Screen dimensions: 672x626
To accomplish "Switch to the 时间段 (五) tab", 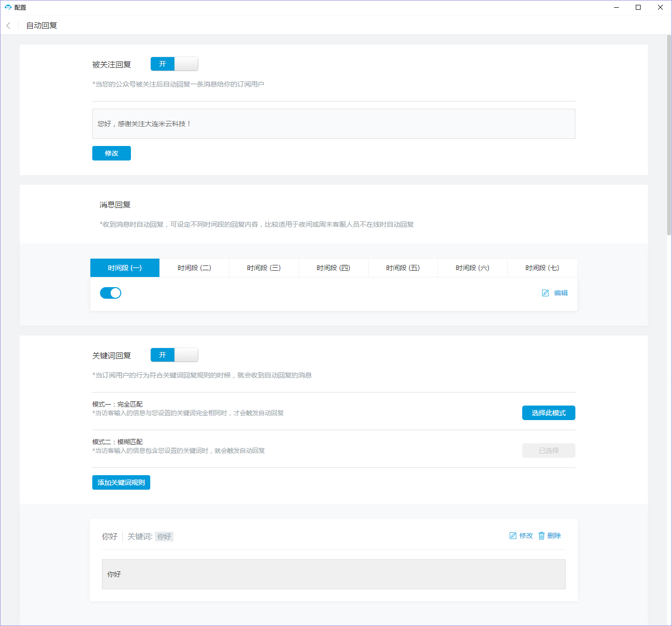I will click(x=403, y=268).
